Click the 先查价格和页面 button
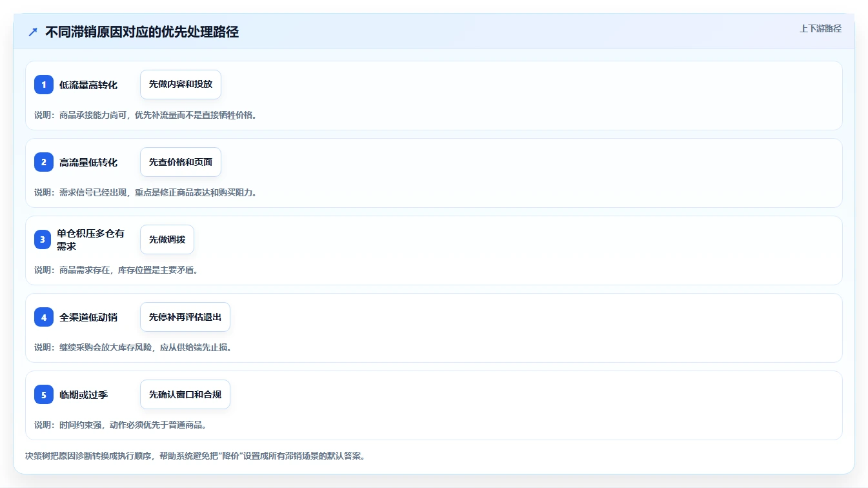Screen dimensions: 868x488 point(181,162)
